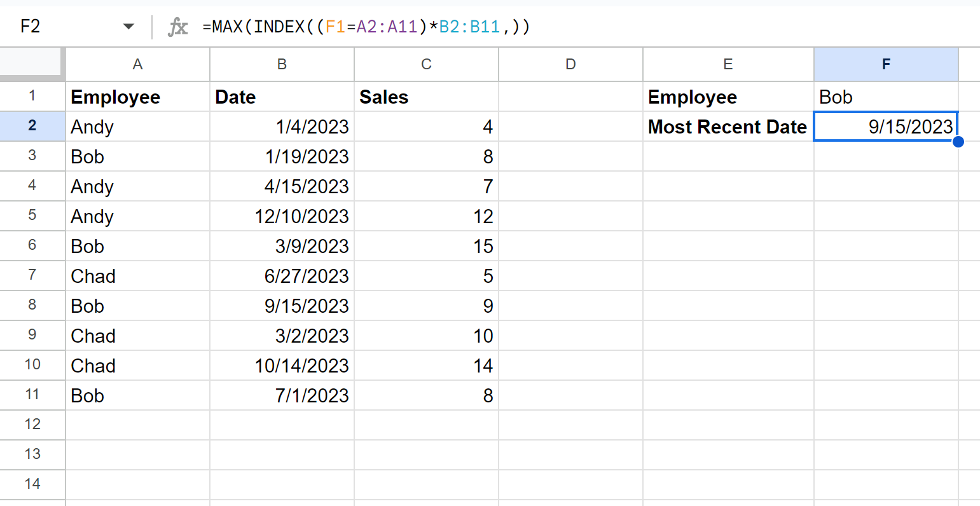Click Bob in row 6
The width and height of the screenshot is (980, 506).
(x=137, y=246)
